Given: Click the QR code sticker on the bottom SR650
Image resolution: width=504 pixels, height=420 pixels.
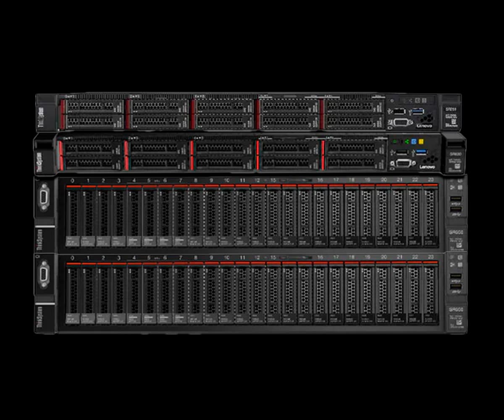Looking at the screenshot, I should [x=459, y=322].
